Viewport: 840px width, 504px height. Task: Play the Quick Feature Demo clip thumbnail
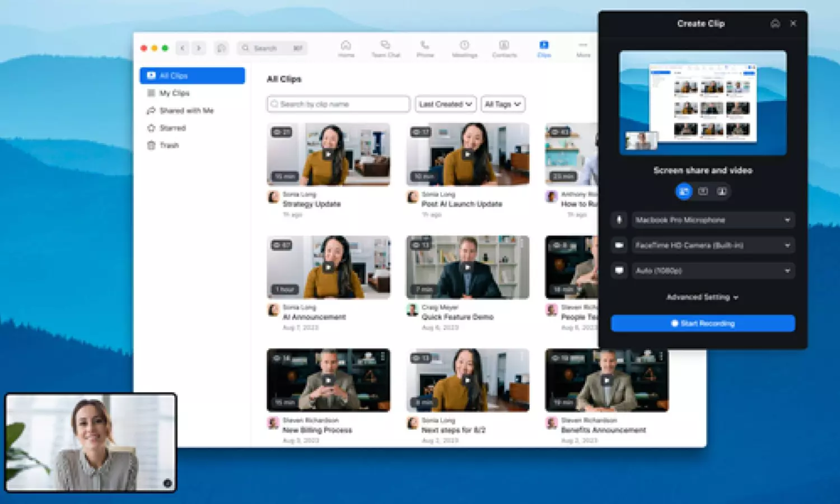point(467,267)
